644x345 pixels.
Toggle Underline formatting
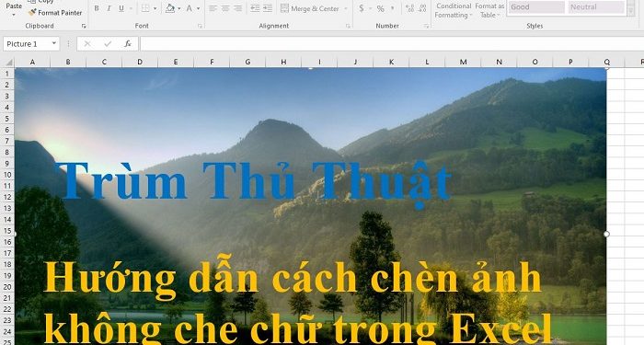121,8
